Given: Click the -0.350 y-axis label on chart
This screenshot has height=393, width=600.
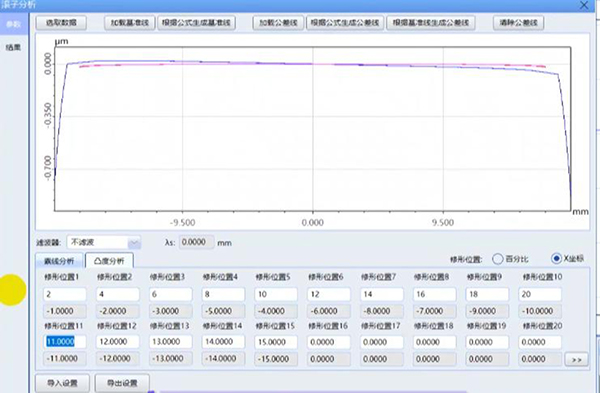Looking at the screenshot, I should tap(47, 115).
